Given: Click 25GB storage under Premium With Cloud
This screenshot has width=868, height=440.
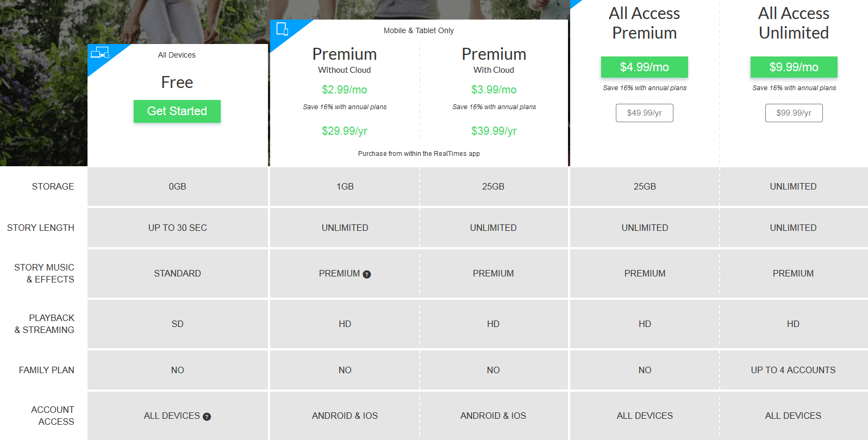Looking at the screenshot, I should click(494, 186).
